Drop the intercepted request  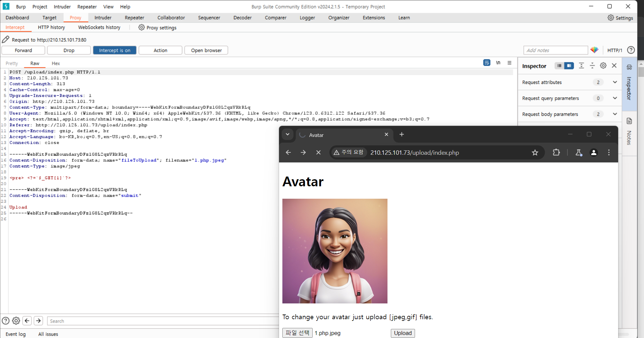[x=69, y=50]
